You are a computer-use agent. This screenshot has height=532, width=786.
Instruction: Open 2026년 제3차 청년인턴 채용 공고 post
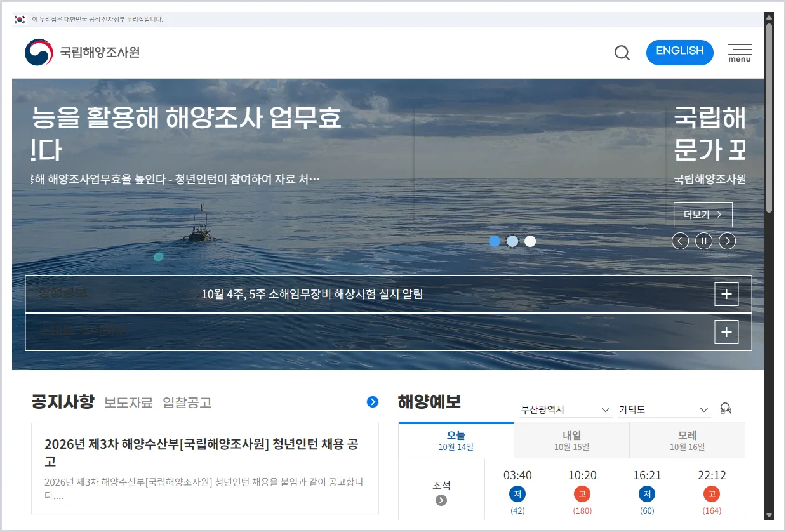pos(205,469)
